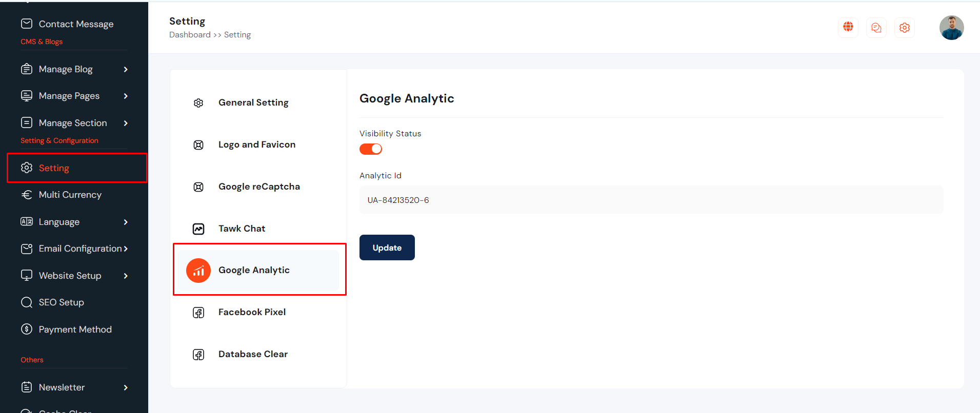This screenshot has height=413, width=980.
Task: Expand the Website Setup chevron
Action: click(x=126, y=276)
